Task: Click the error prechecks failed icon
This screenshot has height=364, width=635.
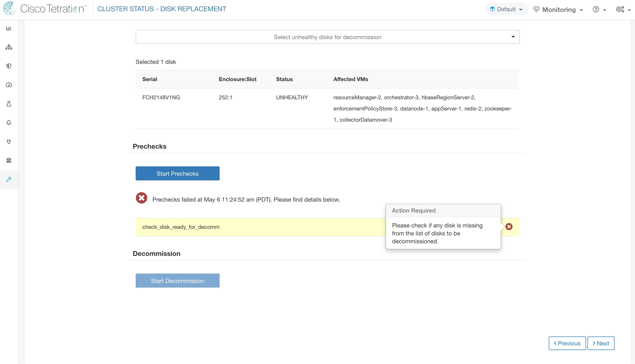Action: [x=142, y=198]
